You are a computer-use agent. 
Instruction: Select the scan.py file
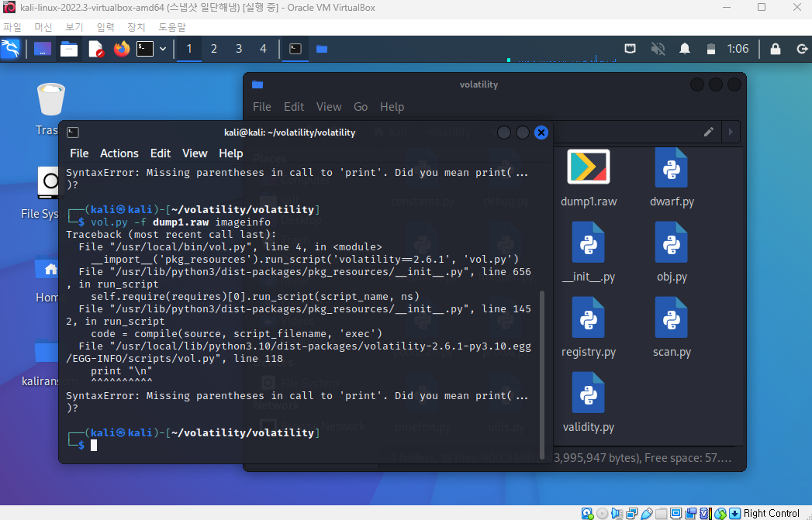pos(672,328)
